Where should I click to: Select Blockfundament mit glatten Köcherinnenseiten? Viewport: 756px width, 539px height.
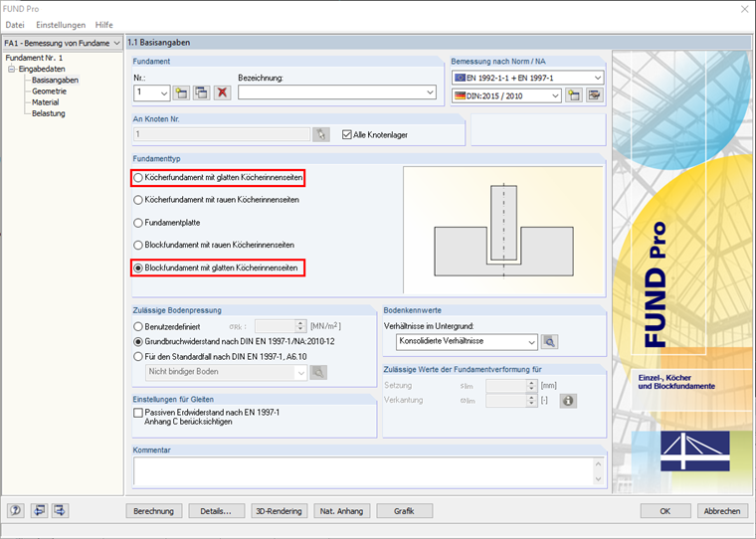(x=216, y=268)
